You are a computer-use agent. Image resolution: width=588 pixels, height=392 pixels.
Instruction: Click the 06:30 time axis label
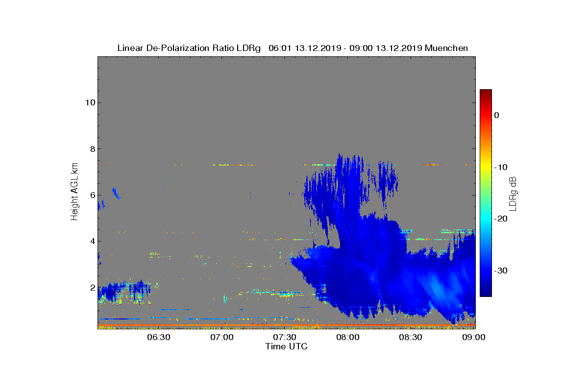point(158,338)
